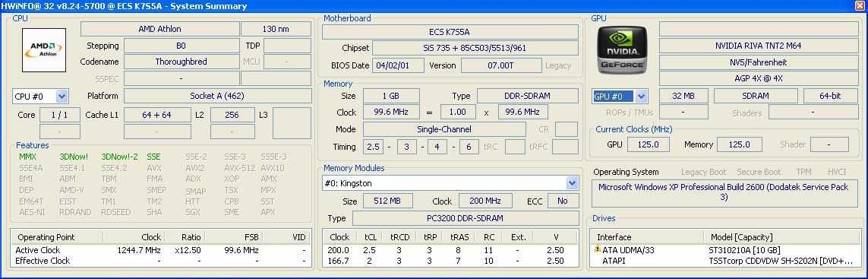Click the VID column header
Viewport: 868px width, 279px height.
click(x=287, y=237)
